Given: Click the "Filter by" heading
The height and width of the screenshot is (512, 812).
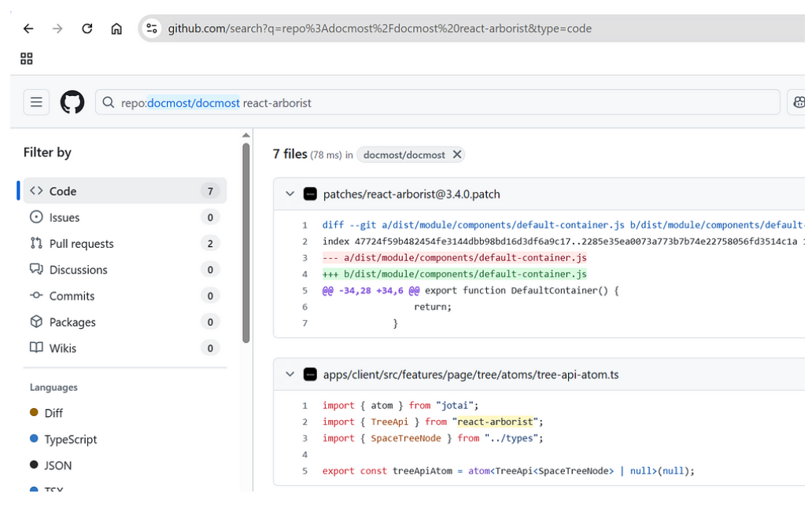Looking at the screenshot, I should click(x=47, y=153).
